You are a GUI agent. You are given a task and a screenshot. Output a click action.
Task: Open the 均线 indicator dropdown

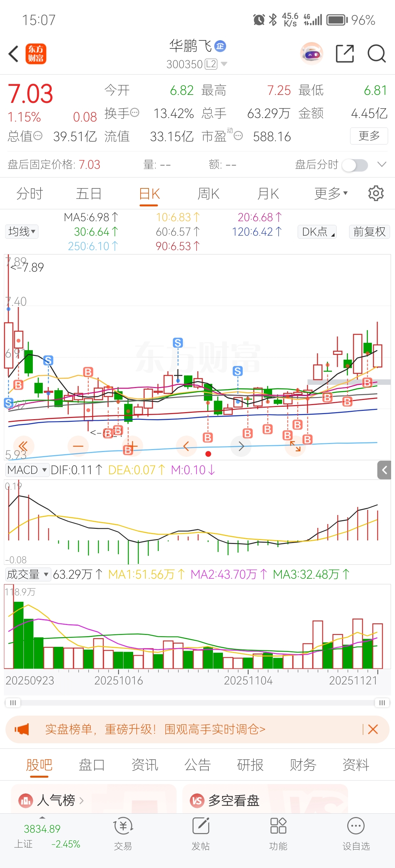click(x=22, y=231)
